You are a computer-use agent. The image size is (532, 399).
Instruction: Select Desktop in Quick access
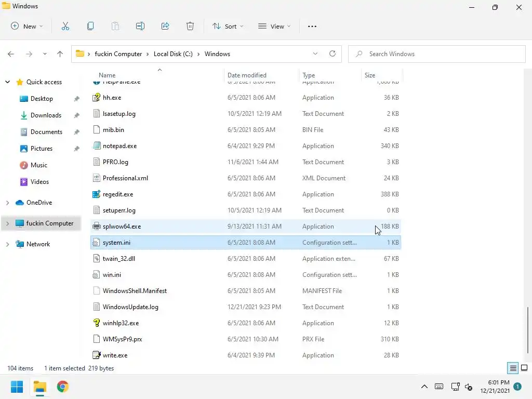pos(42,99)
